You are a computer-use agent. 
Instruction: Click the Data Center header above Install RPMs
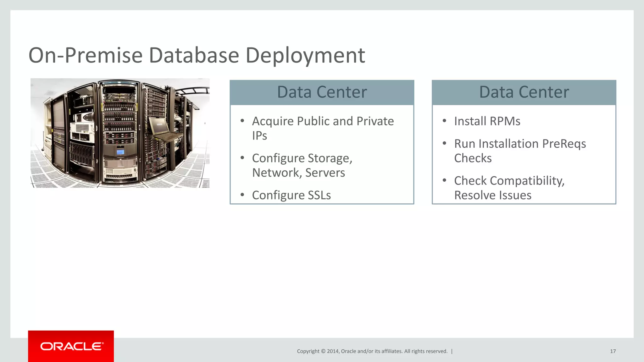tap(524, 92)
